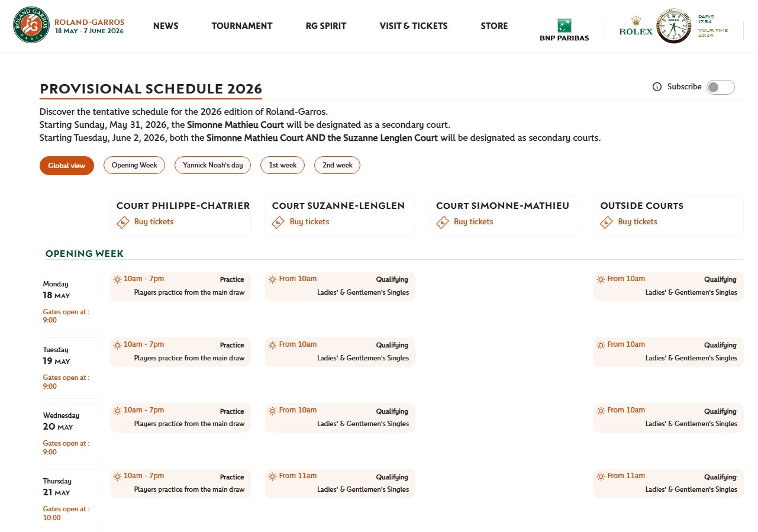Click the Roland-Garros logo emblem

click(x=31, y=25)
